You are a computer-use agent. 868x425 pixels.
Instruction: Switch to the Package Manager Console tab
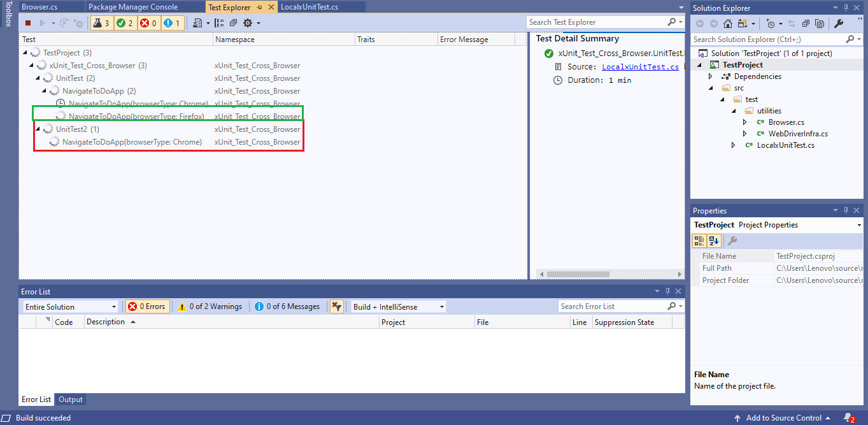click(x=136, y=7)
